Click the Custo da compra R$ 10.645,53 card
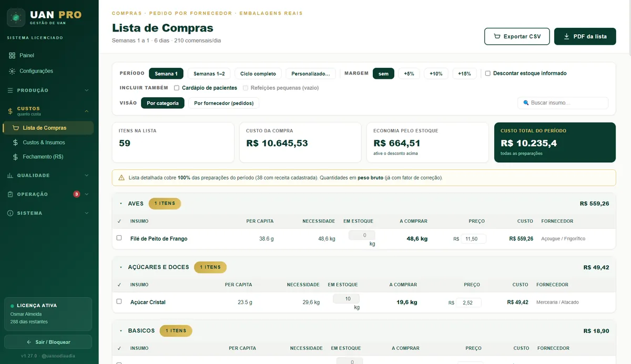 click(300, 142)
